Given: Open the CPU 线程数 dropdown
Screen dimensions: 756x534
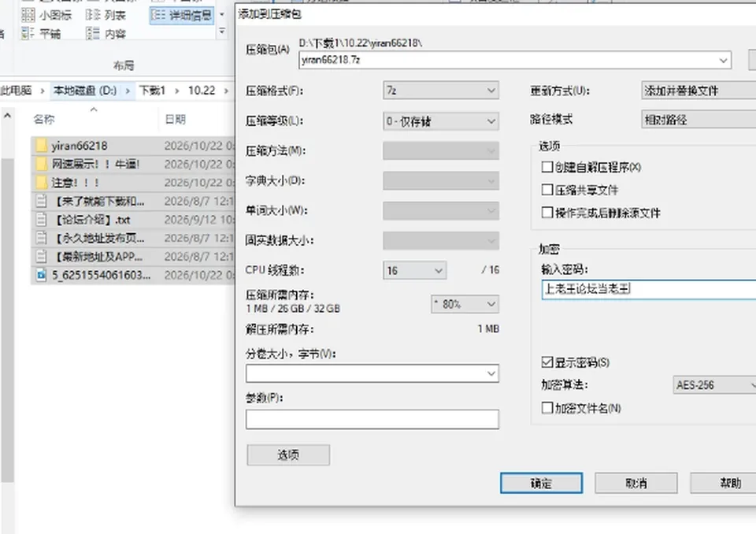Looking at the screenshot, I should 415,270.
